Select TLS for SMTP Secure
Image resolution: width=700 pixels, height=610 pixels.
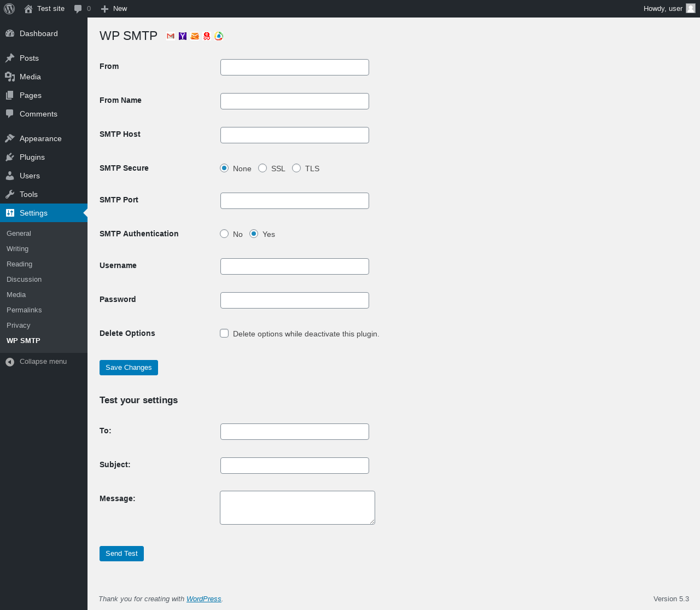click(296, 168)
